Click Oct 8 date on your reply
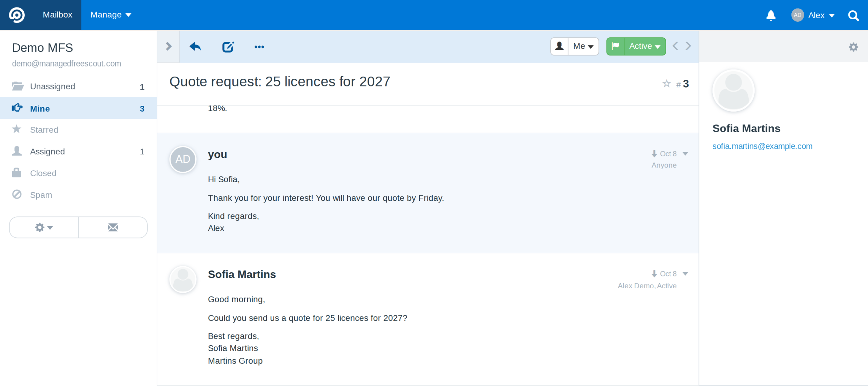Image resolution: width=868 pixels, height=386 pixels. (x=668, y=154)
